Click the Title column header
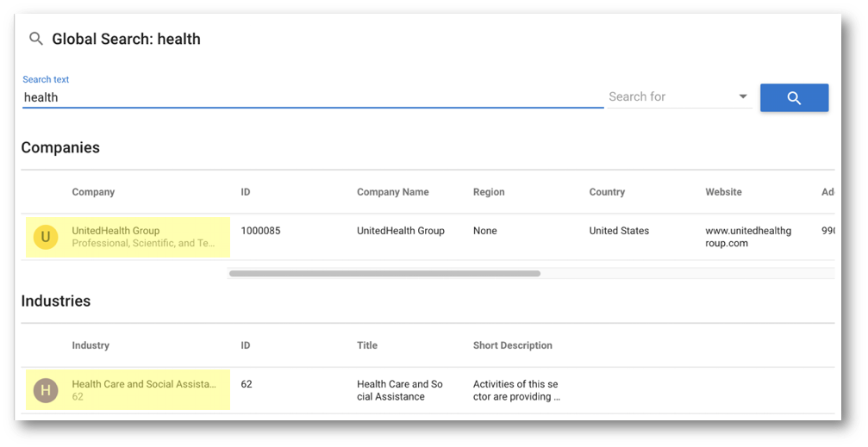Viewport: 868px width, 447px height. pyautogui.click(x=367, y=345)
